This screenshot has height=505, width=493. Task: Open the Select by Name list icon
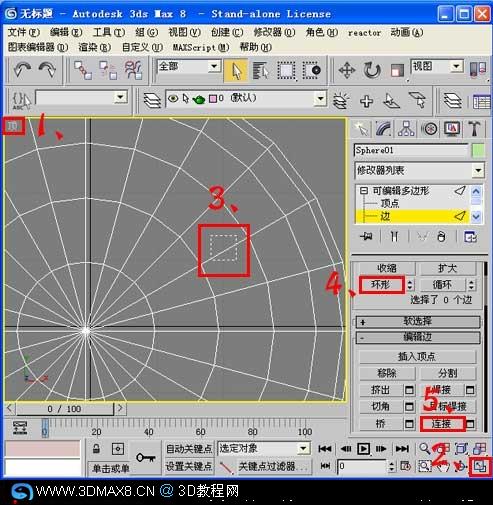tap(261, 71)
